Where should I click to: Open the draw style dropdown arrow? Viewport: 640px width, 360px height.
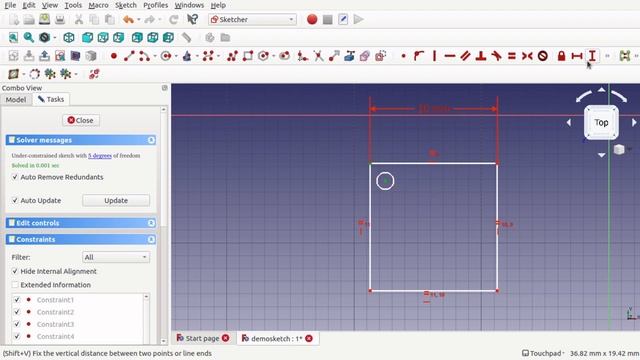coord(54,38)
